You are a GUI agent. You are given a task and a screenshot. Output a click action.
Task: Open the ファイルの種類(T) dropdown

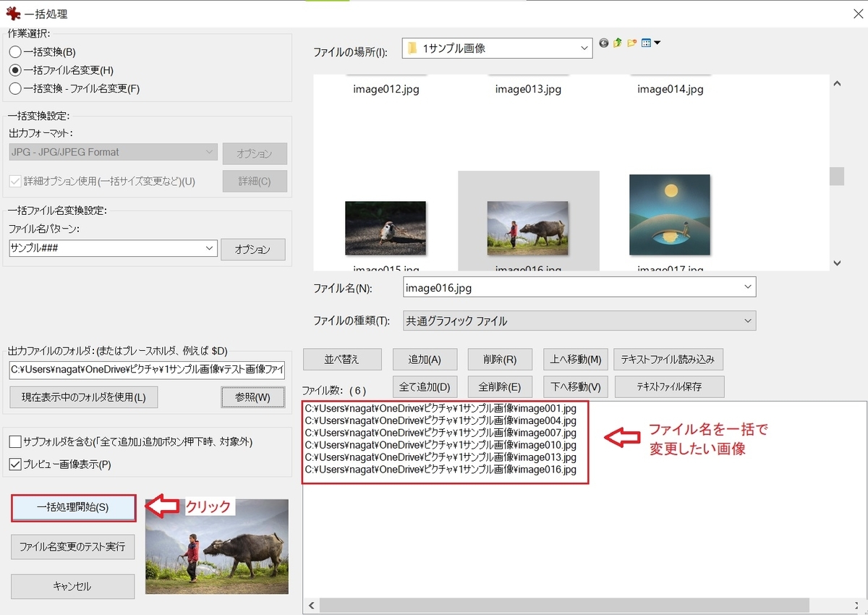click(579, 321)
